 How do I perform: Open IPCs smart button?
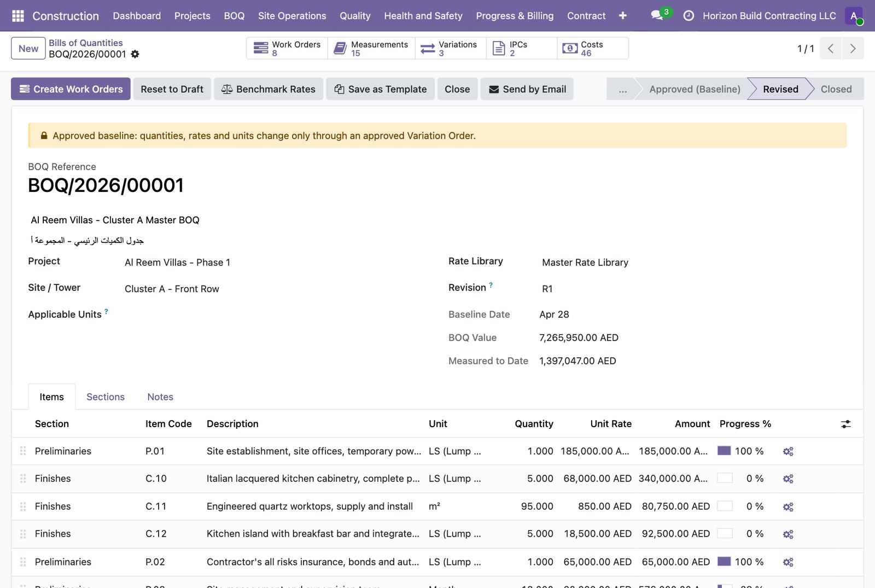tap(522, 48)
